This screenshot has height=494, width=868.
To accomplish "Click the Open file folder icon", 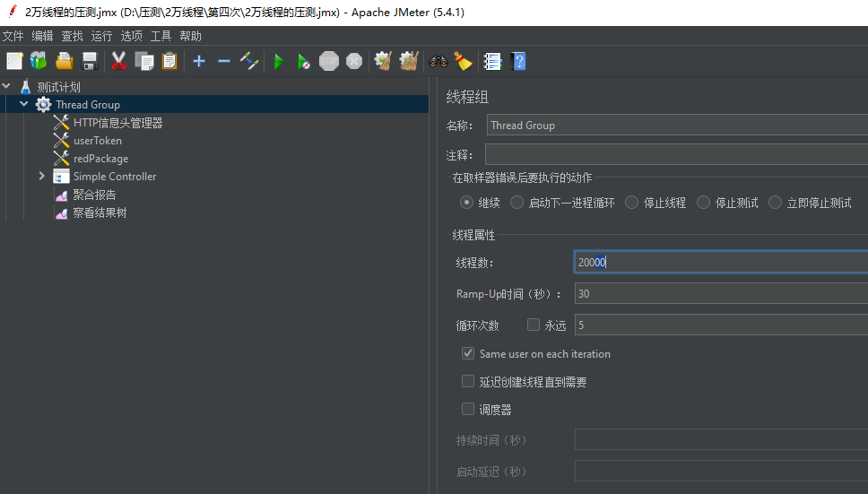I will click(65, 61).
